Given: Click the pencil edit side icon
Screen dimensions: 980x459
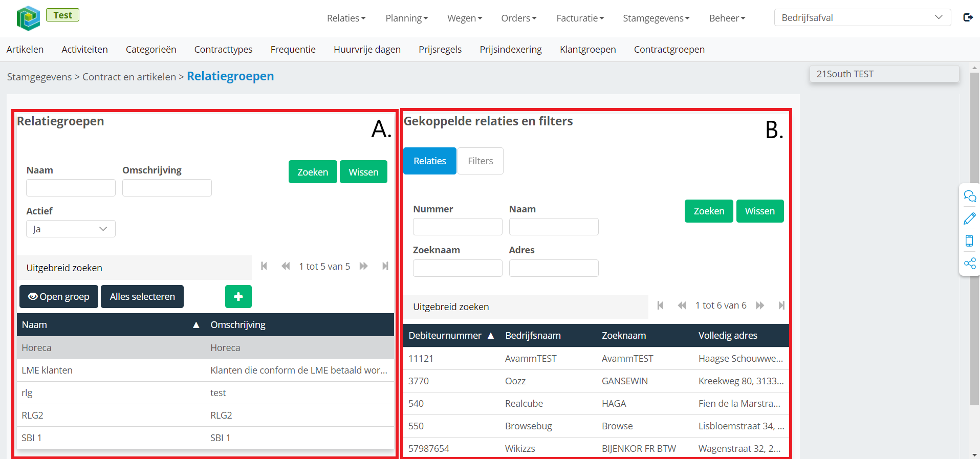Looking at the screenshot, I should pos(970,218).
